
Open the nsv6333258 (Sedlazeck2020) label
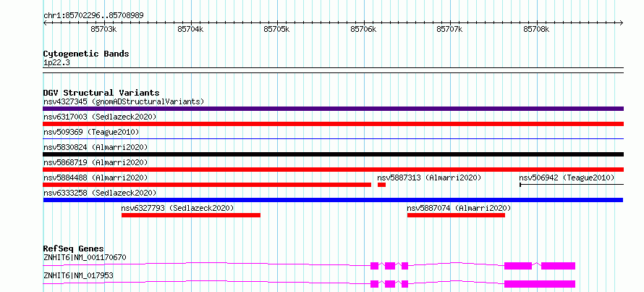point(100,193)
